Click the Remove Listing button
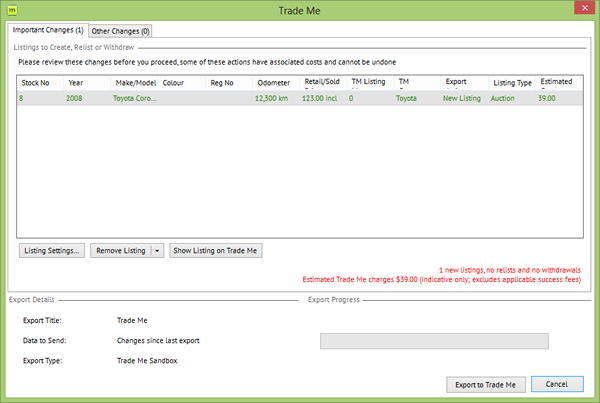The width and height of the screenshot is (600, 403). tap(121, 251)
